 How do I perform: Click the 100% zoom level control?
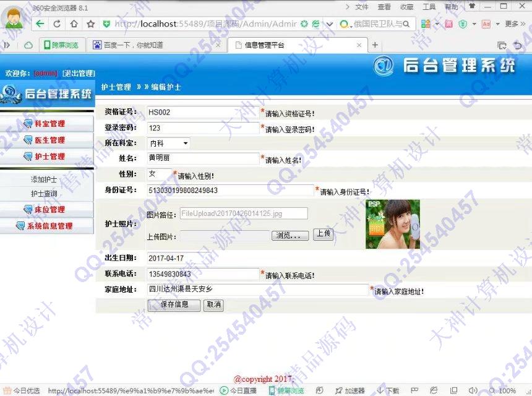click(503, 390)
